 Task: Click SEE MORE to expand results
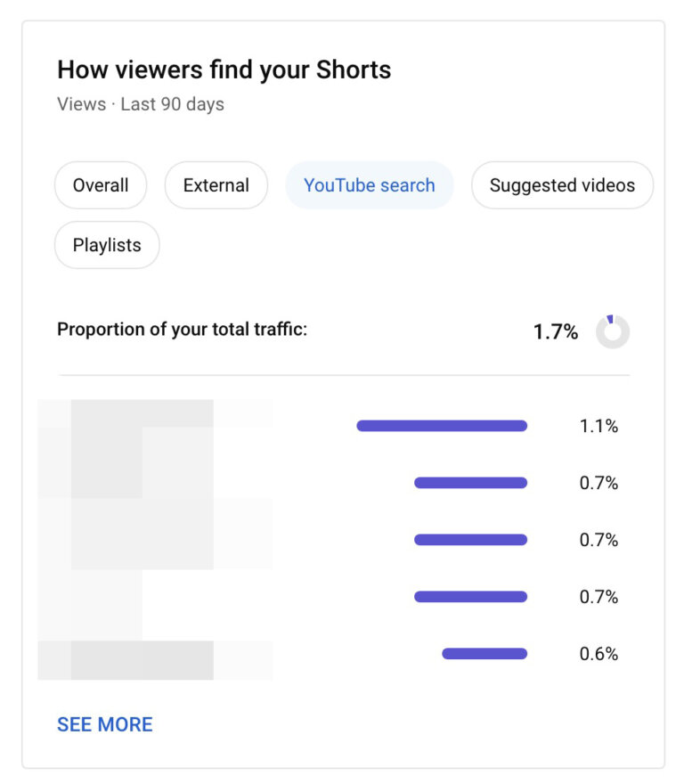pyautogui.click(x=104, y=723)
